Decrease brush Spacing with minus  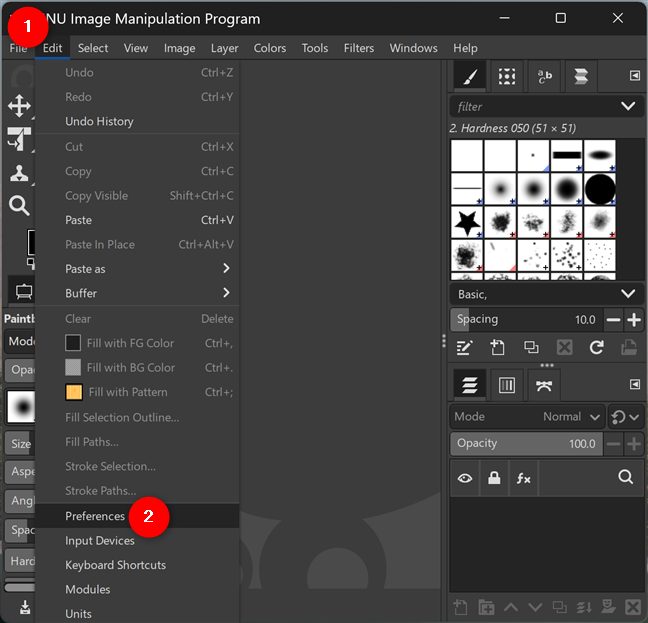point(613,320)
